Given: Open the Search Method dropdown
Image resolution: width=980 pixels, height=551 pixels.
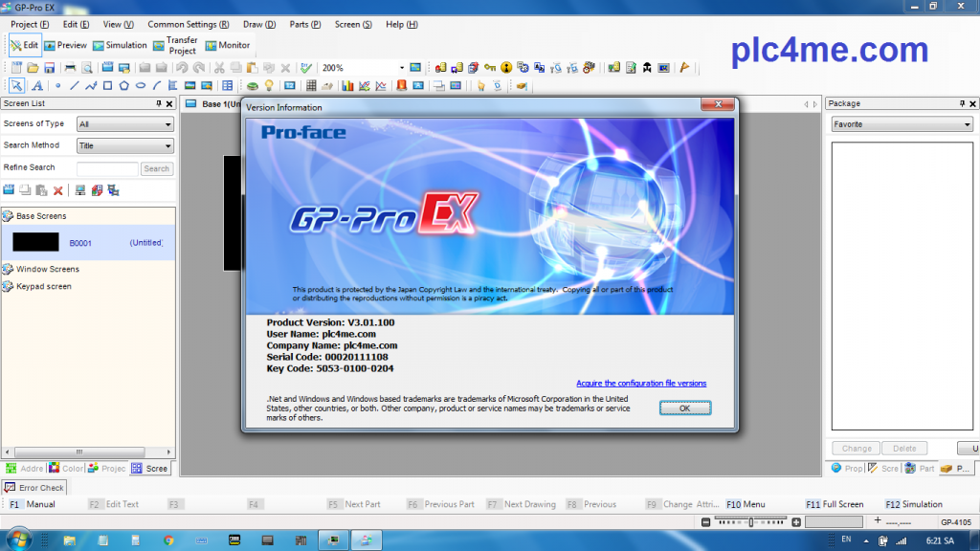Looking at the screenshot, I should [125, 146].
